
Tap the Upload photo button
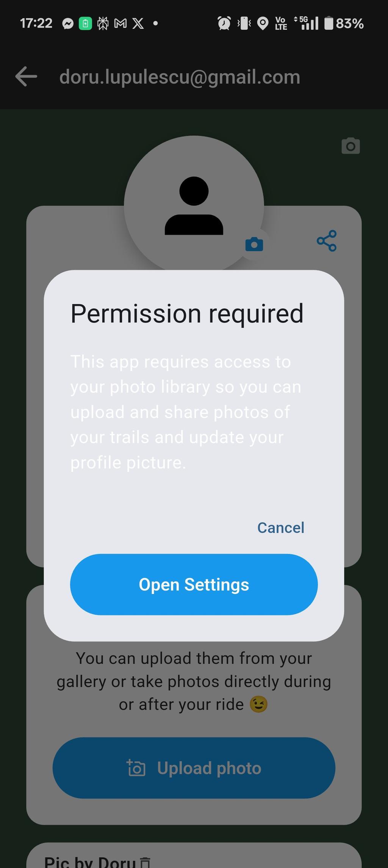[x=194, y=768]
